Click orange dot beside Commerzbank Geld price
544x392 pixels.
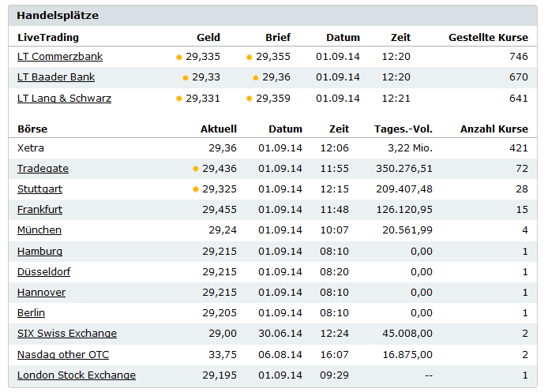179,58
